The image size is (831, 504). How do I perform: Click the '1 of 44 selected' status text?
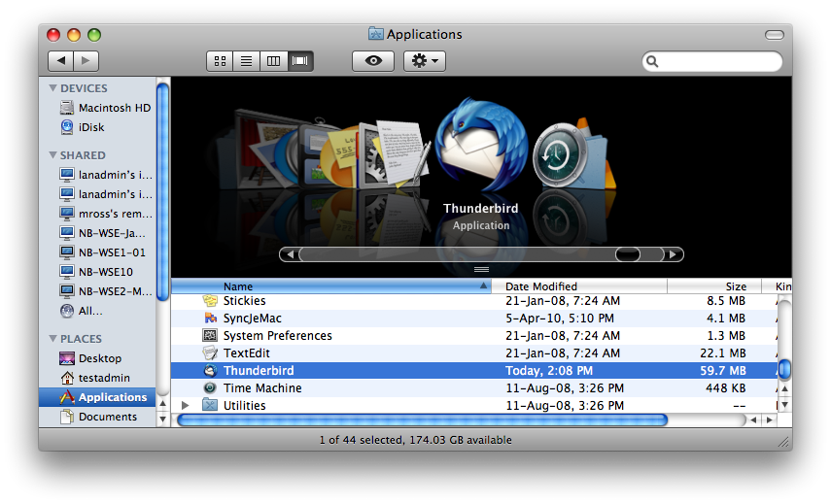(x=361, y=440)
